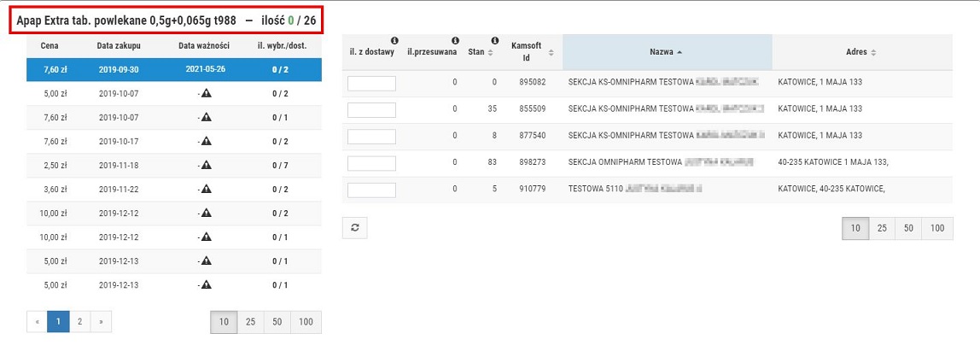Click the 2019-11-18 purchase date
Image resolution: width=980 pixels, height=351 pixels.
tap(119, 166)
